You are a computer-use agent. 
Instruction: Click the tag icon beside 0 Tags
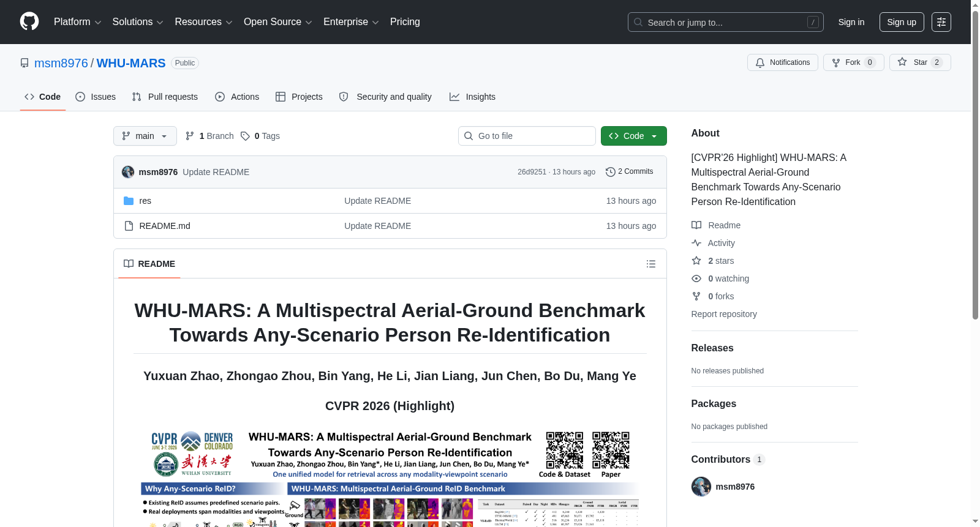click(x=245, y=136)
